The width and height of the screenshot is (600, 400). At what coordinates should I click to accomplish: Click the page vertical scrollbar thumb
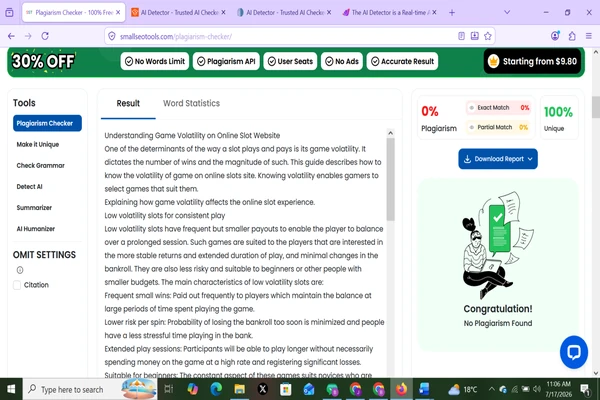595,107
